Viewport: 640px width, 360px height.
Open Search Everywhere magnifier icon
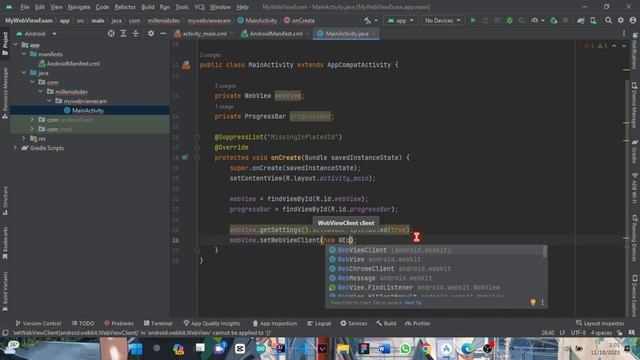608,20
